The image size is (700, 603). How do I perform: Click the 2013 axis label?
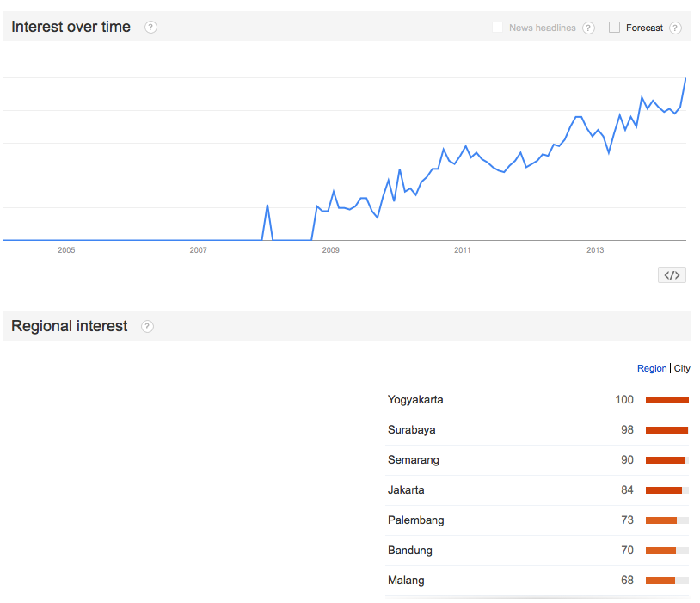(x=595, y=250)
